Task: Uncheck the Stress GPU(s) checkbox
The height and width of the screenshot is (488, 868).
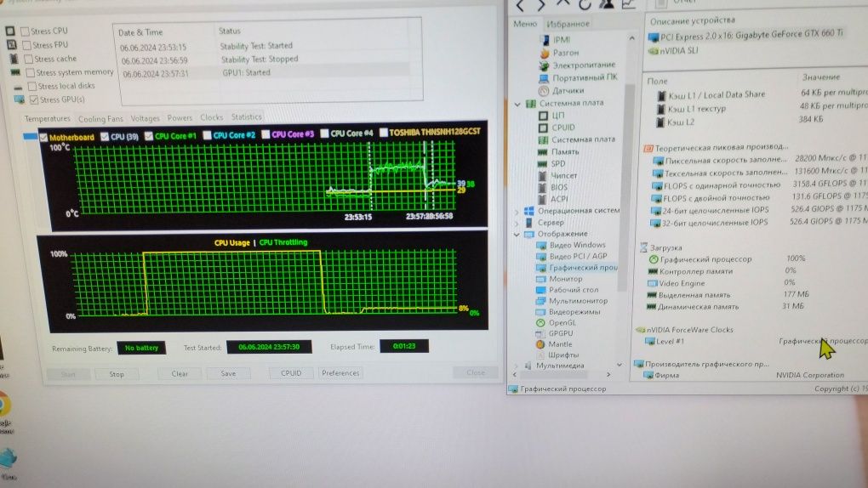Action: [34, 99]
